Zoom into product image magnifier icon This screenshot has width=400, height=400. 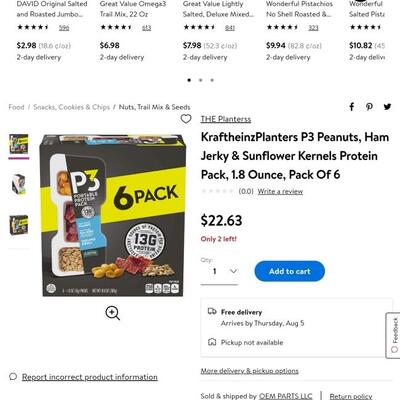click(113, 313)
